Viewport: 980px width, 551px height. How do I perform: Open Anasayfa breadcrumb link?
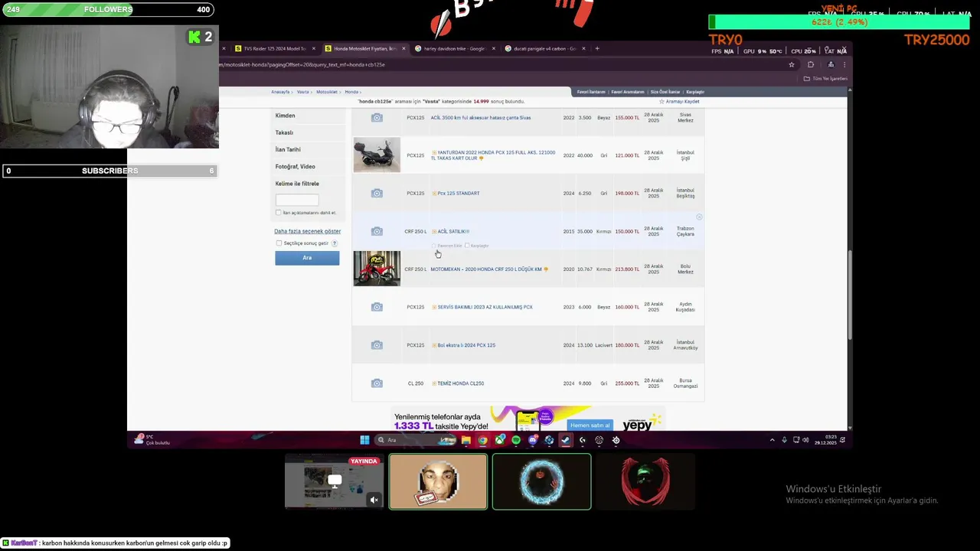click(x=280, y=92)
